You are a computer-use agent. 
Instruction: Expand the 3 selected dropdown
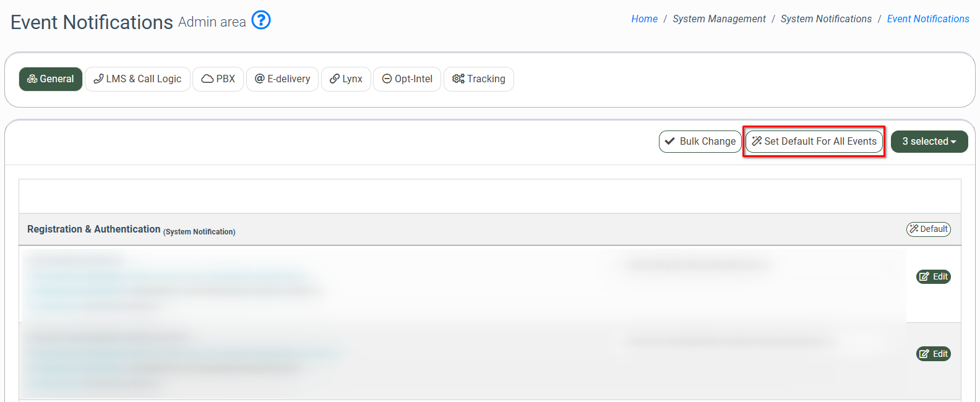pyautogui.click(x=929, y=142)
